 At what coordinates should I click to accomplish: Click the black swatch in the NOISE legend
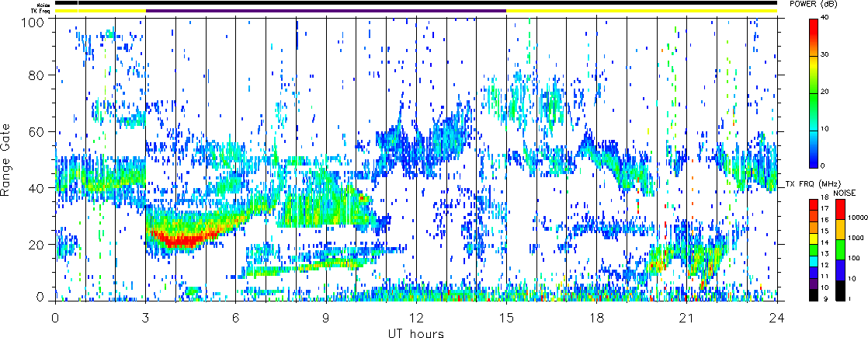pyautogui.click(x=840, y=291)
